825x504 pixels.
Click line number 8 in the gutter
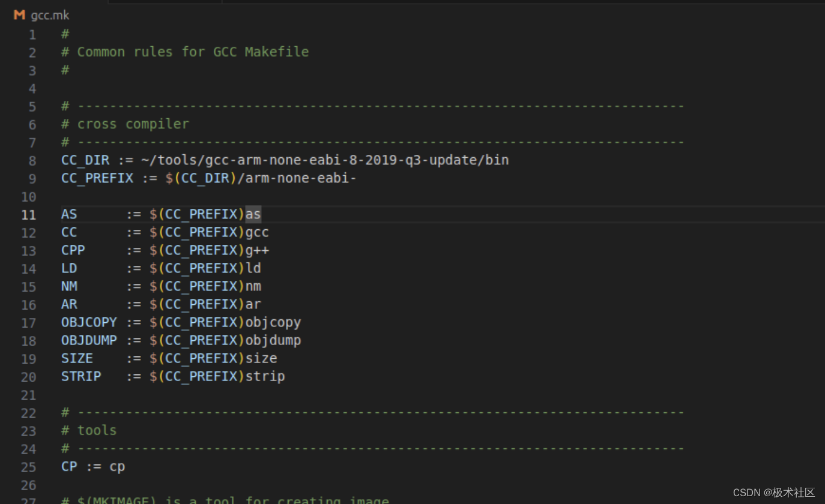(x=32, y=161)
